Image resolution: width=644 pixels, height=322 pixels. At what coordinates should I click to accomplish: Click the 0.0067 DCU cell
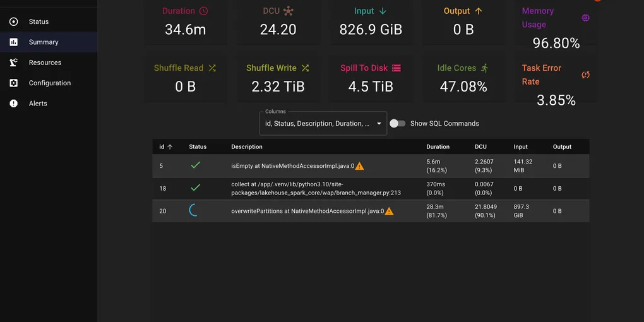(484, 189)
